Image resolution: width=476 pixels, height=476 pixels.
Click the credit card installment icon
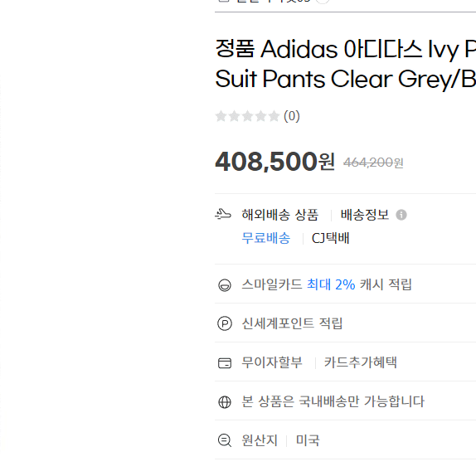click(x=225, y=362)
